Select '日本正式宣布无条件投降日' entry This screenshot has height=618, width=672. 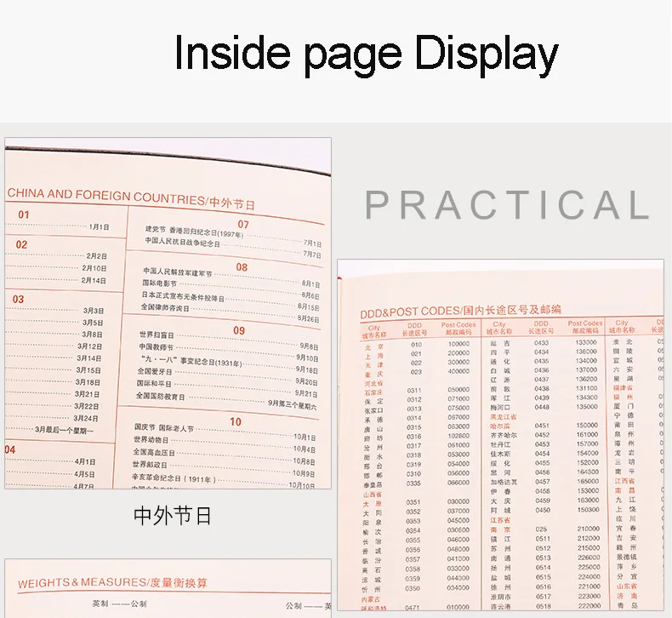click(x=183, y=296)
